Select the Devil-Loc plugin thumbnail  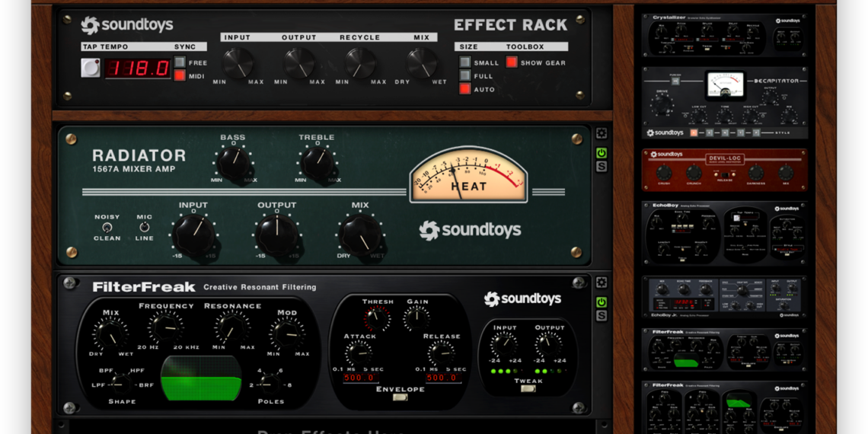click(724, 170)
